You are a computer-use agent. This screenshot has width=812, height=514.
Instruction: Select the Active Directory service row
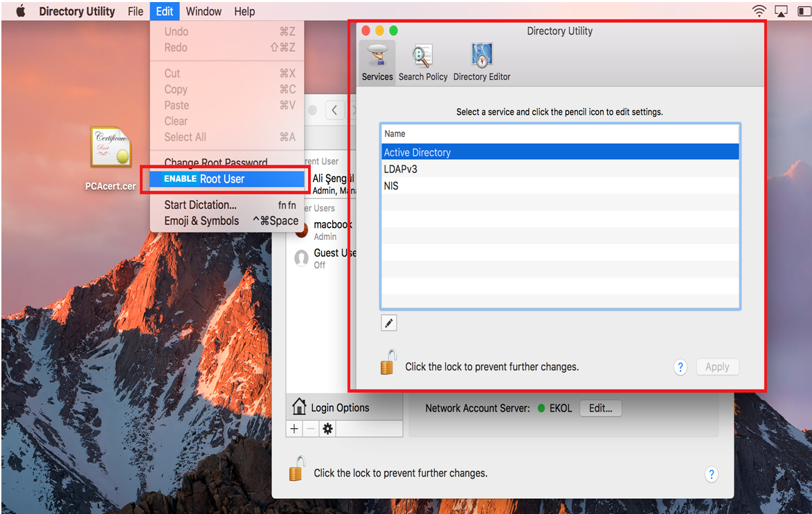[560, 152]
